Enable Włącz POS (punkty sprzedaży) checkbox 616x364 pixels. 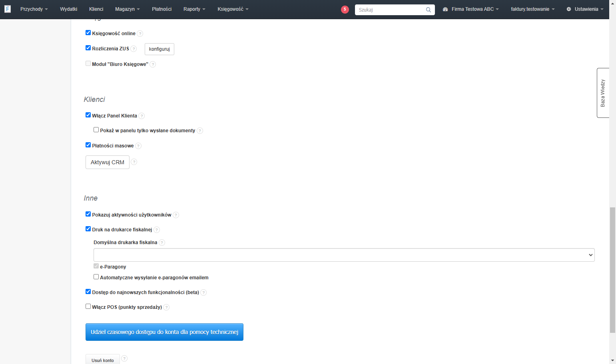click(x=88, y=306)
